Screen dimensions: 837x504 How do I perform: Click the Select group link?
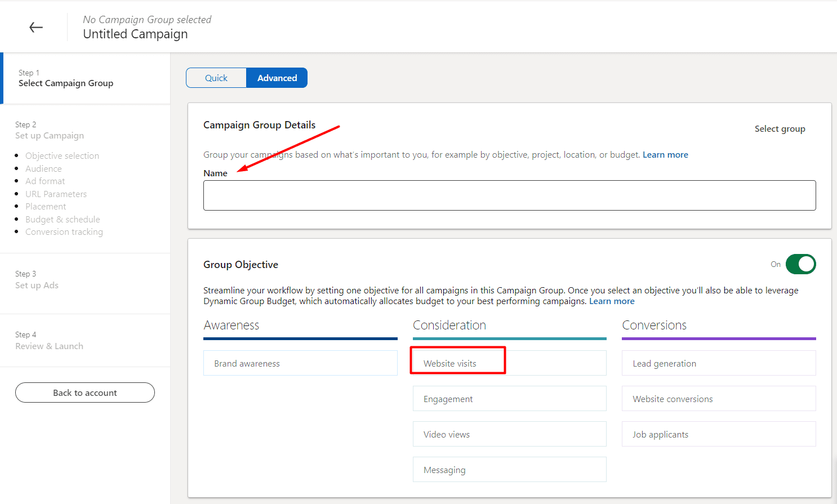(780, 129)
